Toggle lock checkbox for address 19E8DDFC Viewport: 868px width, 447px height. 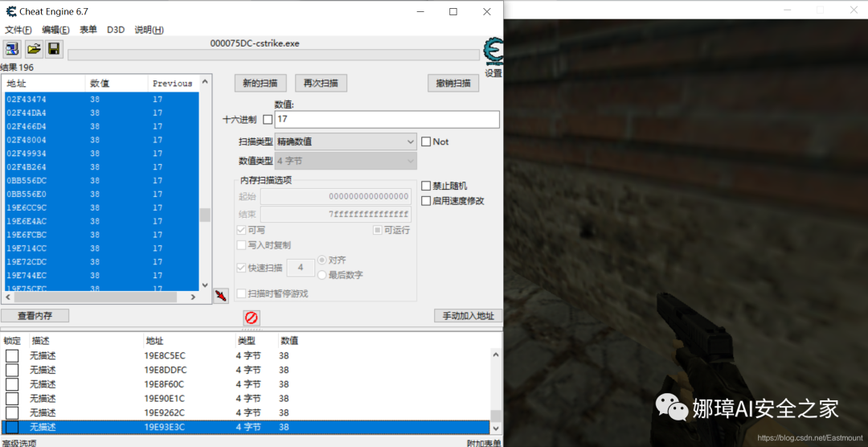tap(11, 370)
